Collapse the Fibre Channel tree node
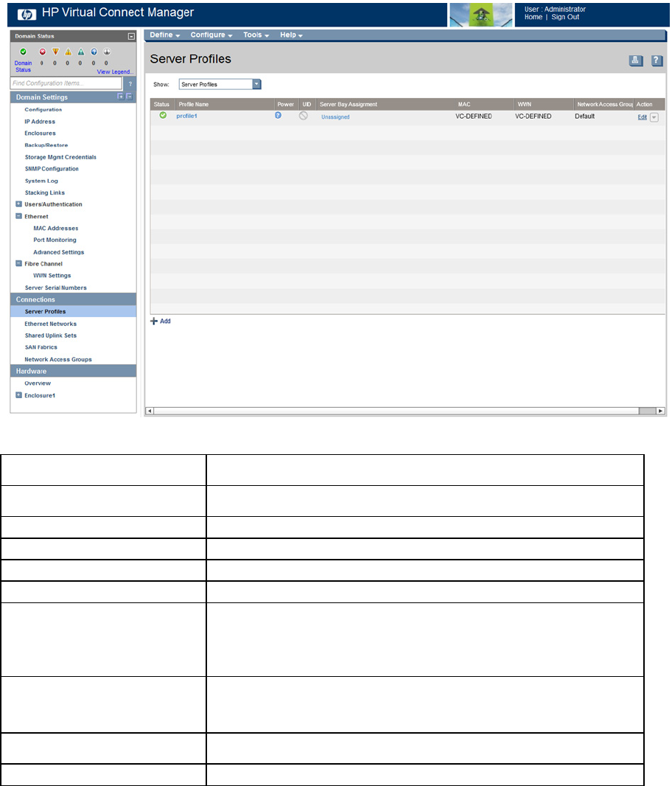This screenshot has width=672, height=786. [x=18, y=263]
